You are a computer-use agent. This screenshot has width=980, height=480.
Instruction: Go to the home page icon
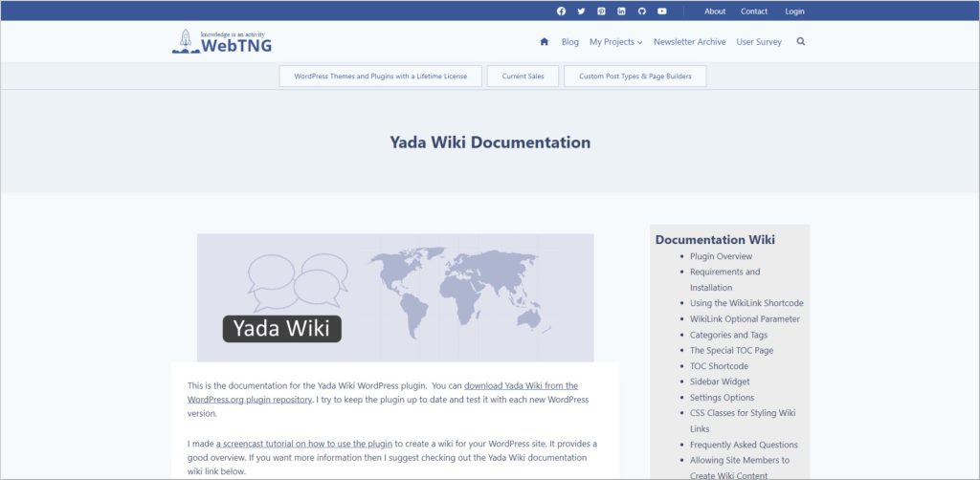pos(545,42)
